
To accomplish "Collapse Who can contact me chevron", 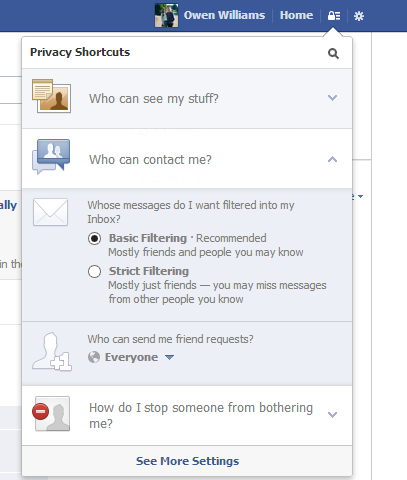I will (332, 159).
